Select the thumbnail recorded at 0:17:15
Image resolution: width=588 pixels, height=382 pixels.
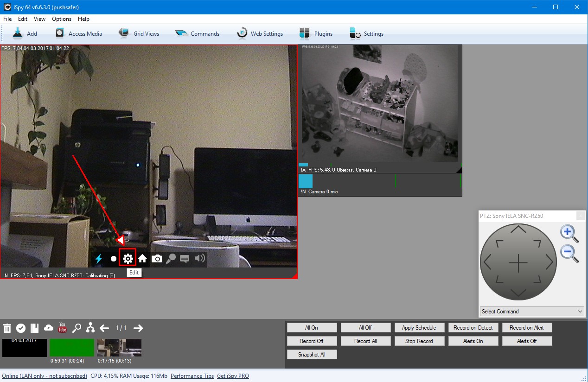point(119,348)
